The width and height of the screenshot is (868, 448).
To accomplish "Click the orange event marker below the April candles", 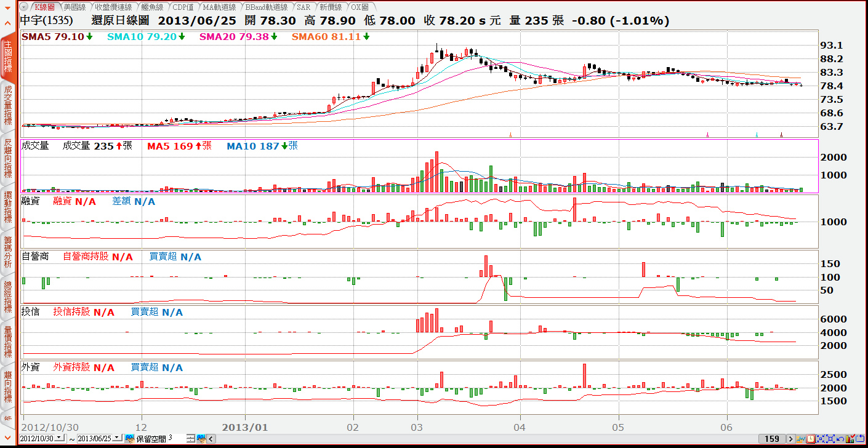I will click(x=510, y=134).
